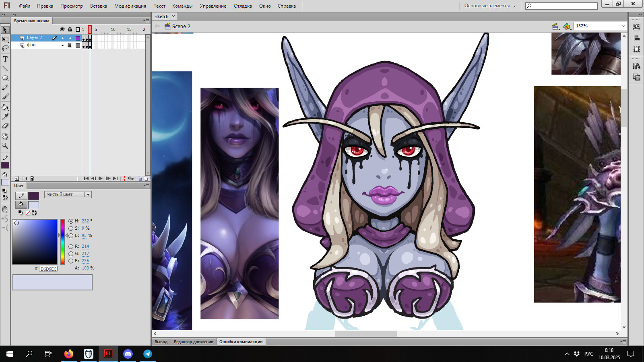Open the Управление menu
The height and width of the screenshot is (362, 644).
[213, 6]
